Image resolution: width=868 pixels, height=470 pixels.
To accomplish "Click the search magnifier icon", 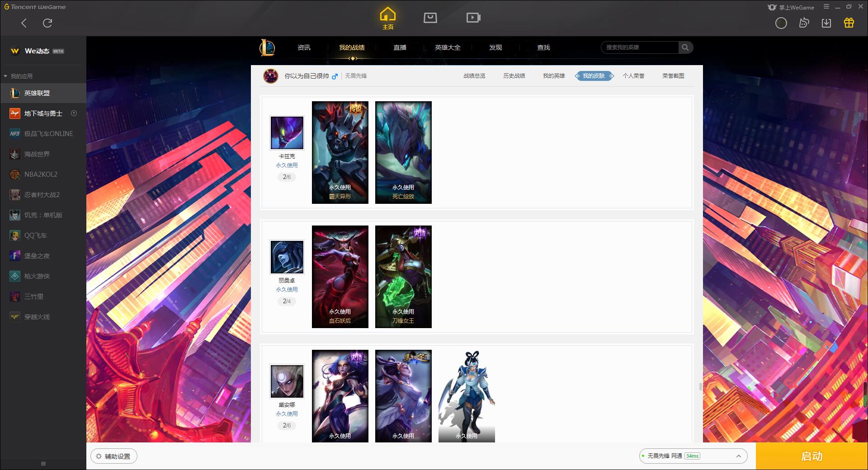I will click(x=685, y=47).
